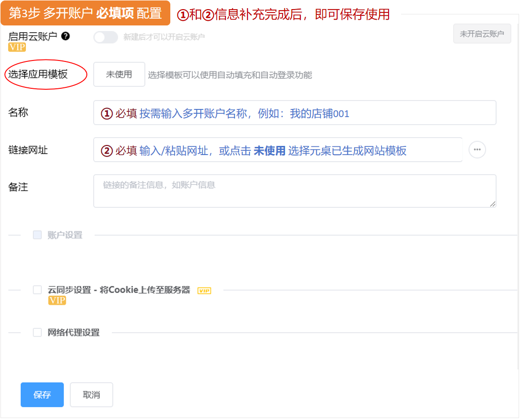Click the hint text 选择模板可以使用自动填充和自动登录功能
Viewport: 521px width, 420px height.
click(x=230, y=75)
